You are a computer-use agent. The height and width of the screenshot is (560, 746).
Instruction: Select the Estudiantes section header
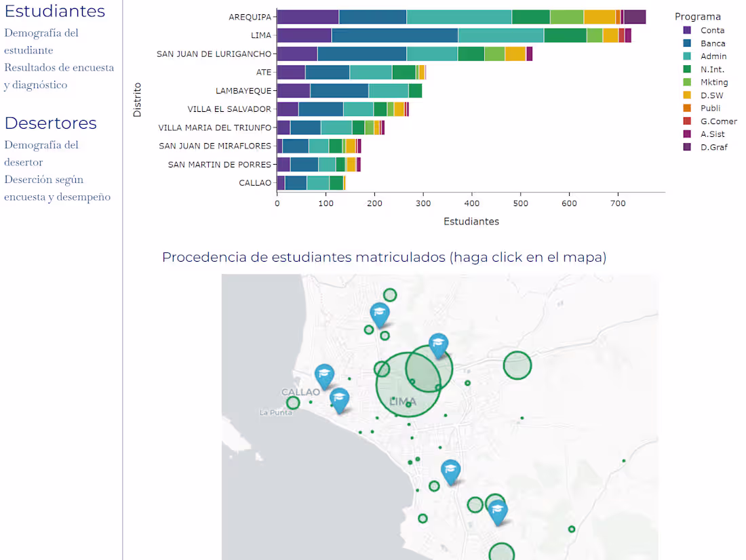54,12
